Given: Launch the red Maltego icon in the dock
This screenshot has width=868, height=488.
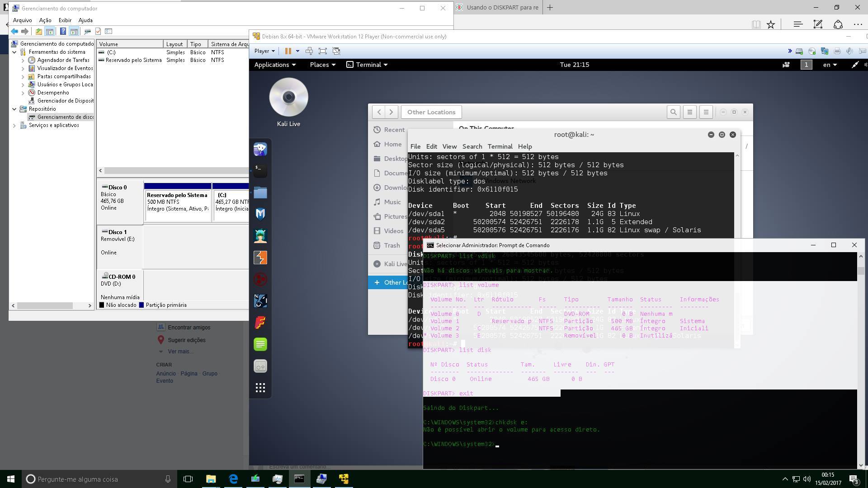Looking at the screenshot, I should tap(260, 279).
